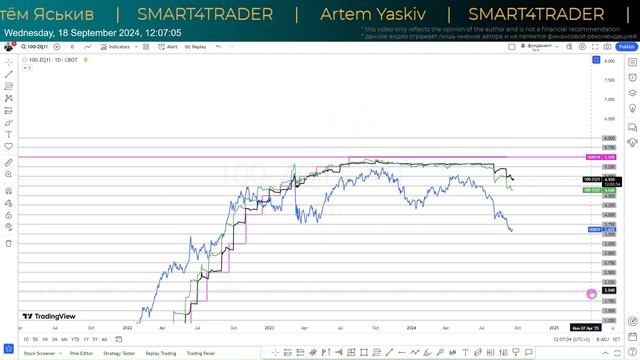Open the alerts clock panel
Viewport: 640px width, 360px height.
632,78
